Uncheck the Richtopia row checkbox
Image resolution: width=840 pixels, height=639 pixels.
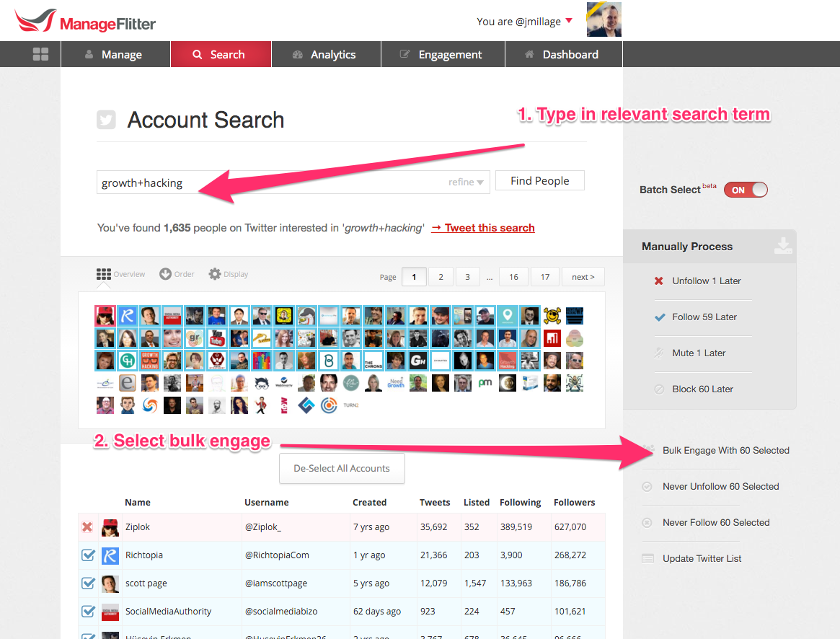pos(89,555)
